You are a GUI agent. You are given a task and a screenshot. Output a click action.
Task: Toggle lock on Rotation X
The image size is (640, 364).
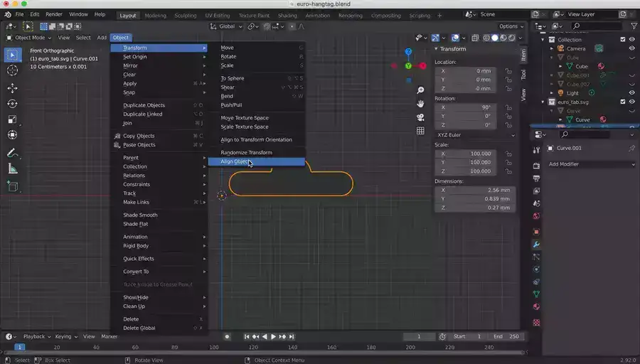click(x=508, y=107)
